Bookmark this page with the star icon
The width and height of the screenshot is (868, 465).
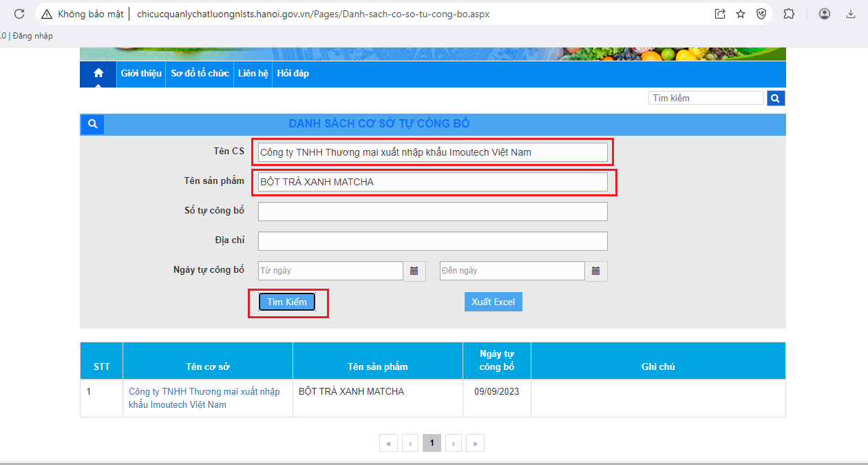pos(741,14)
